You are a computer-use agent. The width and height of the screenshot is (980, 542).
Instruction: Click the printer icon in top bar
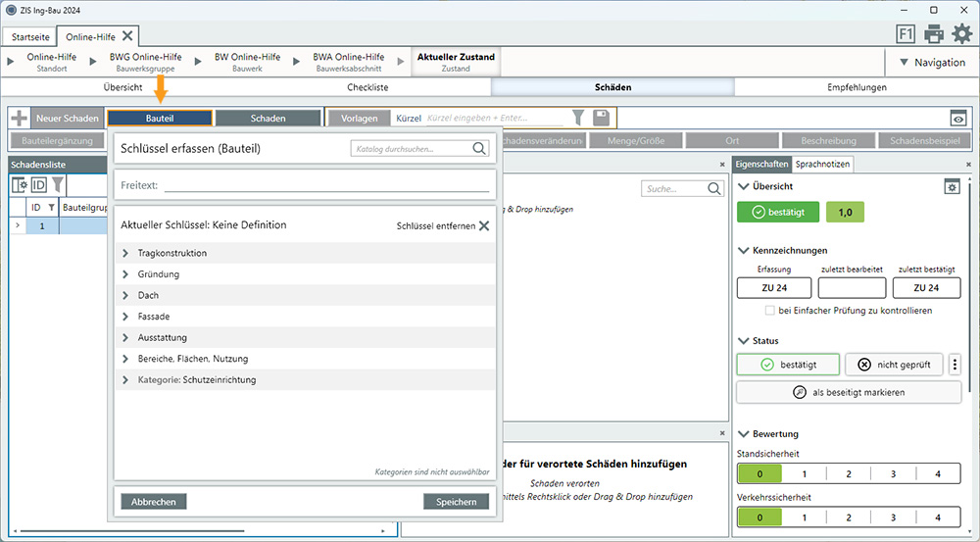934,34
